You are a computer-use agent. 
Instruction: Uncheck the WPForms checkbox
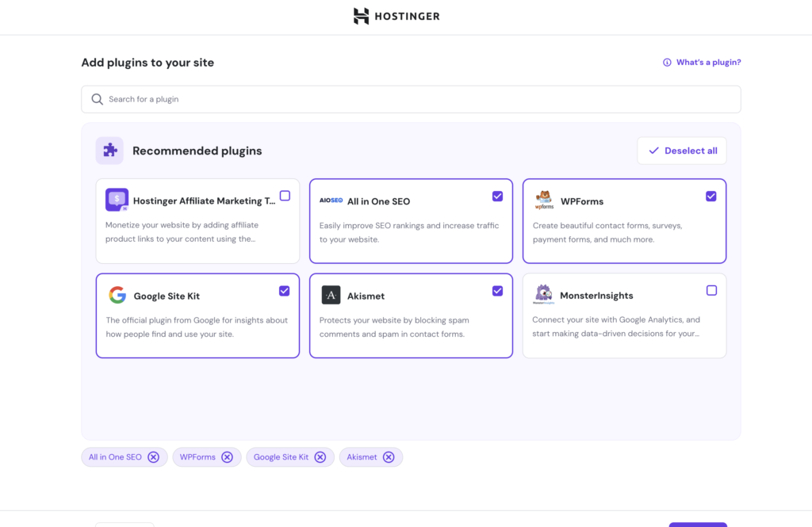710,196
